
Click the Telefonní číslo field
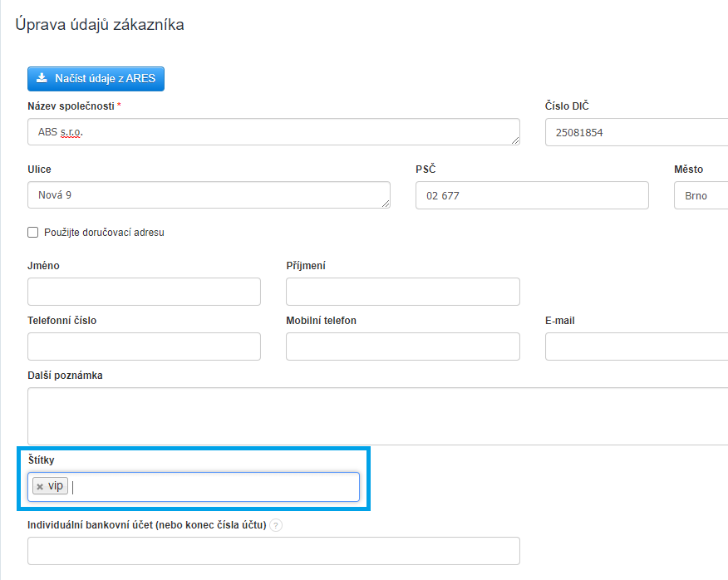coord(144,347)
